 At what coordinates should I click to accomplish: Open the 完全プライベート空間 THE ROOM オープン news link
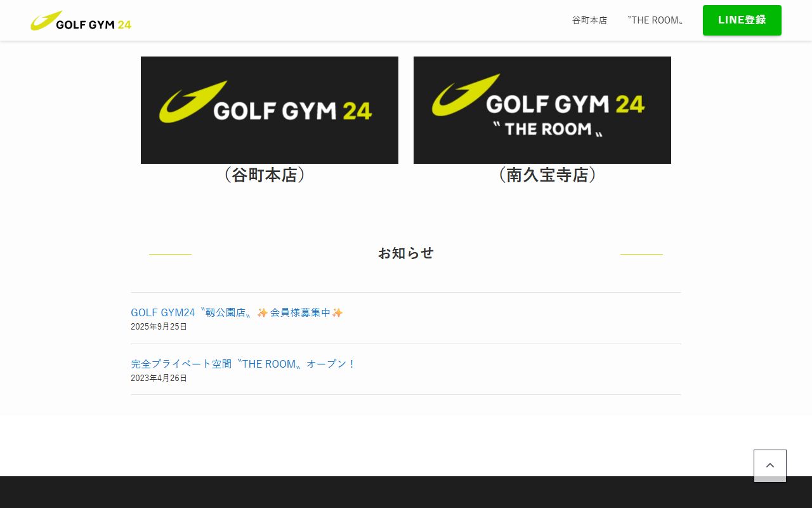pos(244,364)
